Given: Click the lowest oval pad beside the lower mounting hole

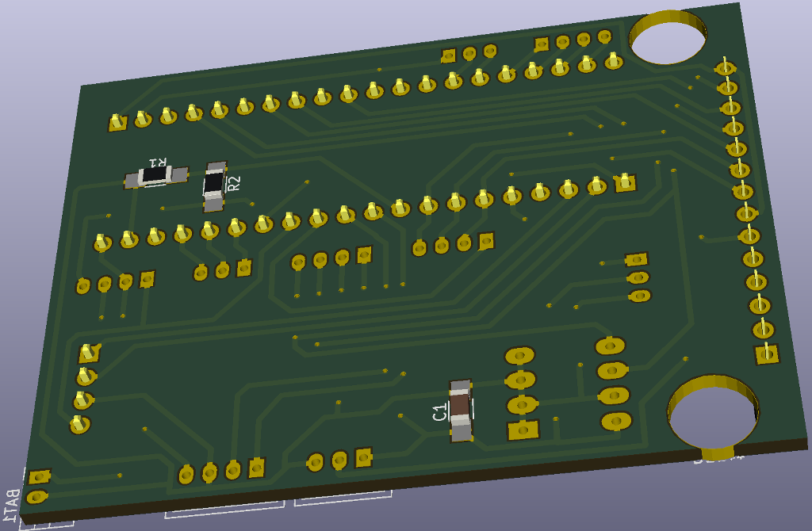Looking at the screenshot, I should (616, 421).
